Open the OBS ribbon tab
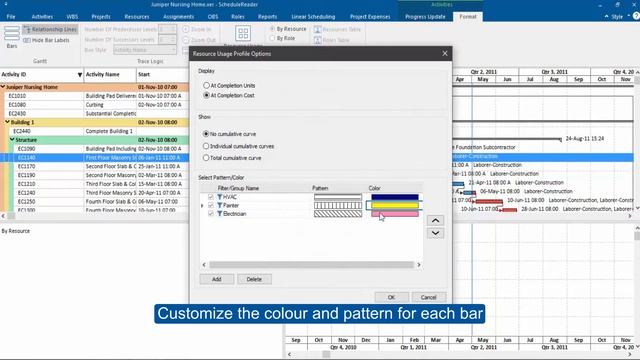Image resolution: width=640 pixels, height=360 pixels. tap(213, 17)
